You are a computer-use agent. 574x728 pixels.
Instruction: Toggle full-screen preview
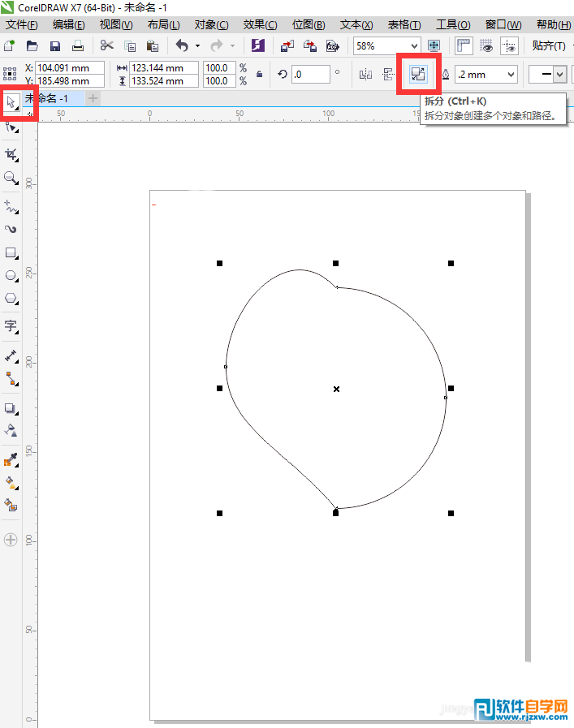pos(434,45)
